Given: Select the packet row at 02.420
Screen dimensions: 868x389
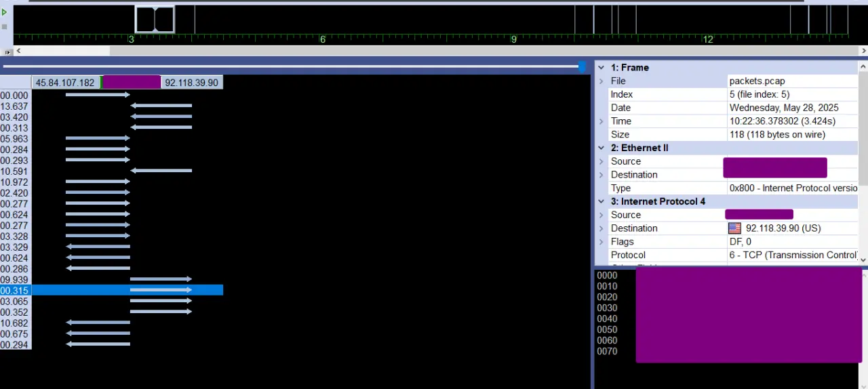Looking at the screenshot, I should tap(111, 192).
